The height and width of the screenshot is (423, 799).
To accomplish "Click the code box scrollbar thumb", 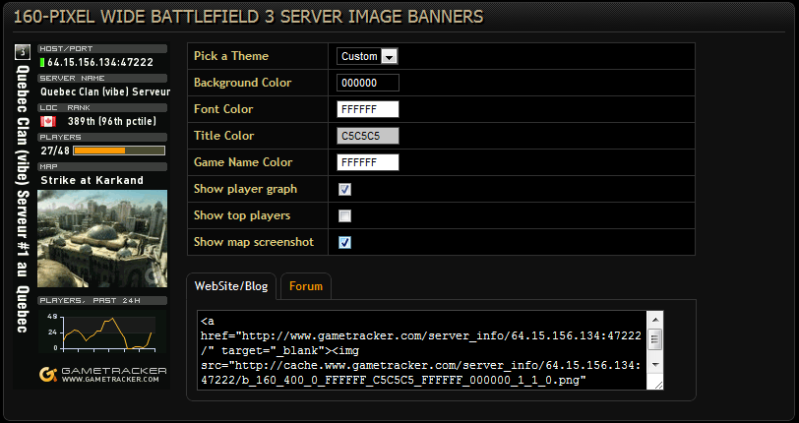I will (655, 339).
